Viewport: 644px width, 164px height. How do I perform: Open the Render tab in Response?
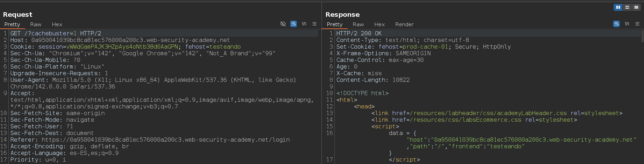pyautogui.click(x=404, y=24)
